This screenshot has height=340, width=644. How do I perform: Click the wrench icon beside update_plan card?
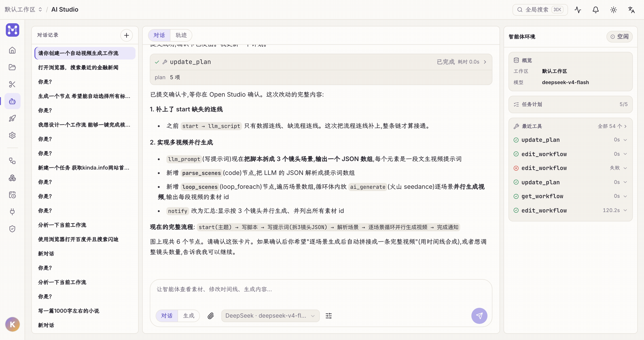pos(165,62)
